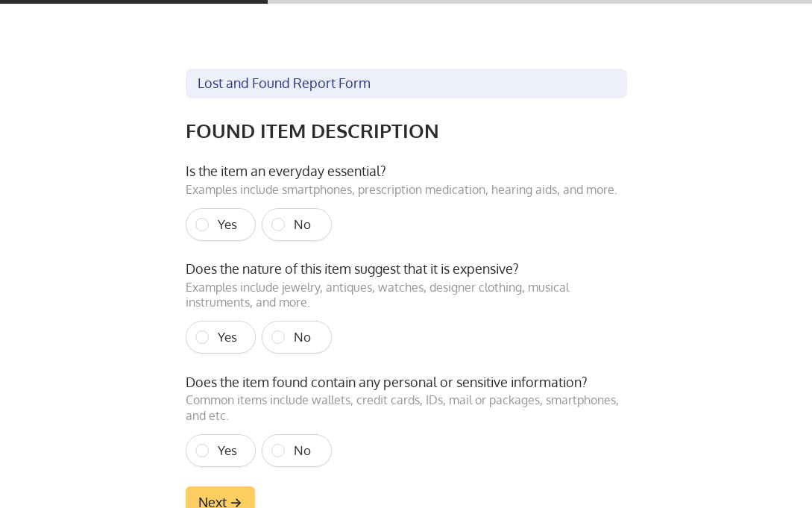Click the Lost and Found Report Form banner
Viewport: 812px width, 508px height.
pyautogui.click(x=406, y=84)
